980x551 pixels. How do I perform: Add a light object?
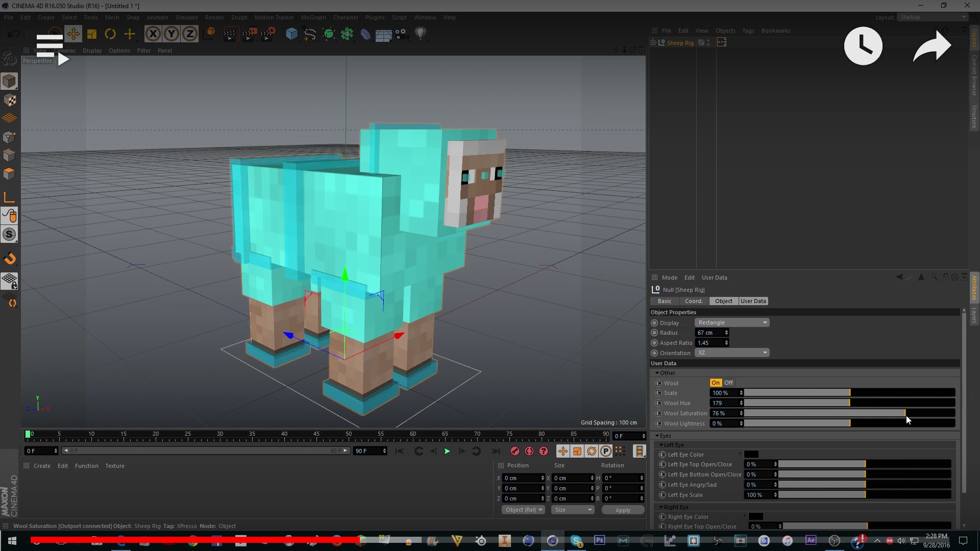420,34
